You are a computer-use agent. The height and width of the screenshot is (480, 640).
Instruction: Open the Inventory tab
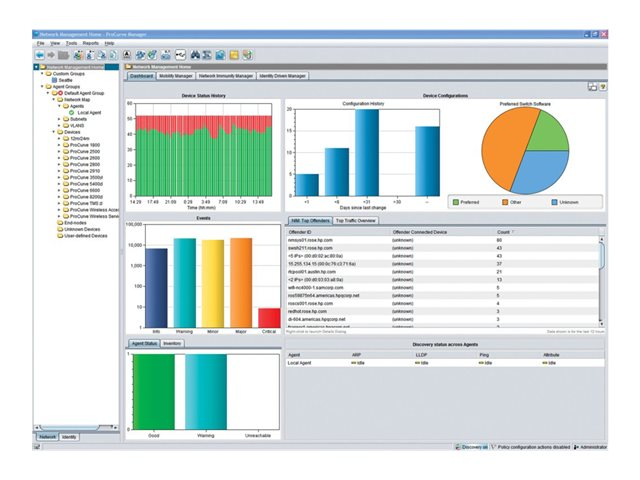tap(172, 343)
